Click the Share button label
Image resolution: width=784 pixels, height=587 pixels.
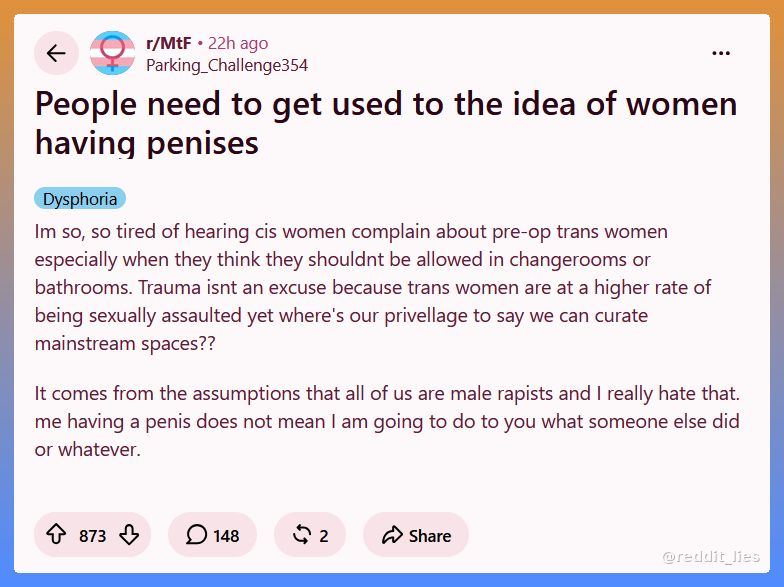430,536
